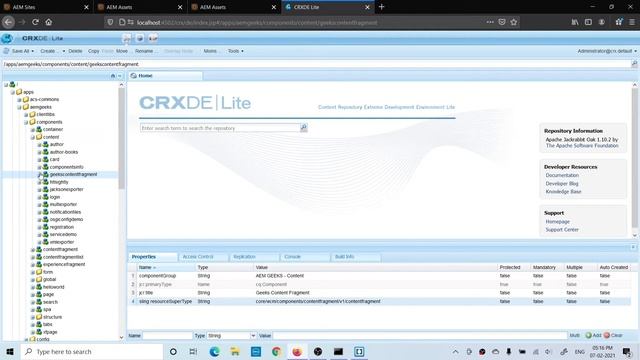Open Chrome from the taskbar
The image size is (640, 360).
(276, 351)
